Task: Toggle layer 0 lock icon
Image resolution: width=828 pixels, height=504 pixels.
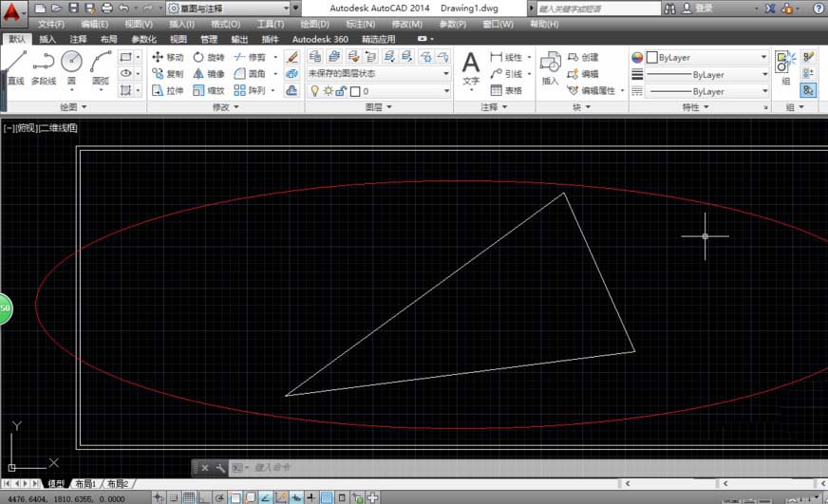Action: click(x=341, y=91)
